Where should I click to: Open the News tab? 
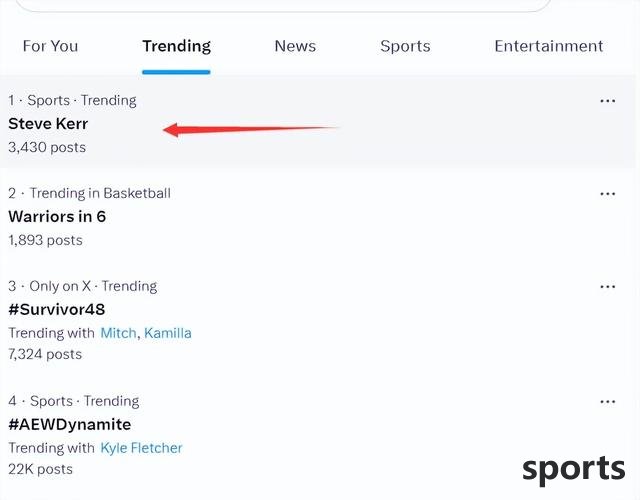point(295,46)
